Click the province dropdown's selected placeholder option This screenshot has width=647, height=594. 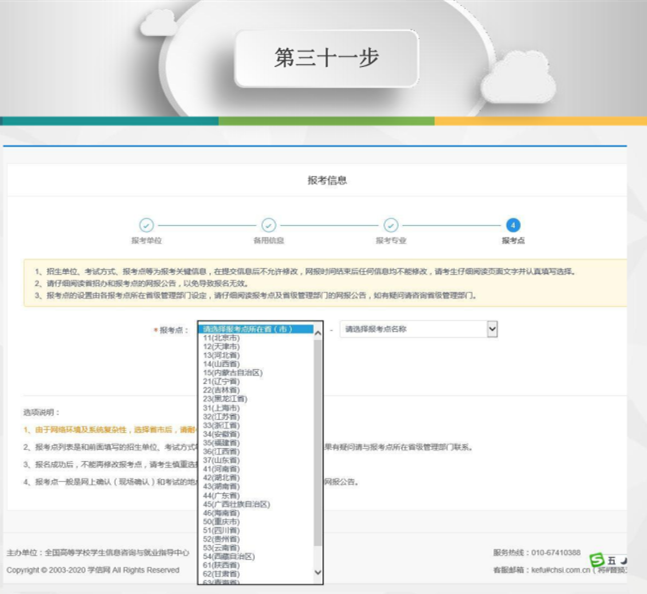tap(256, 329)
